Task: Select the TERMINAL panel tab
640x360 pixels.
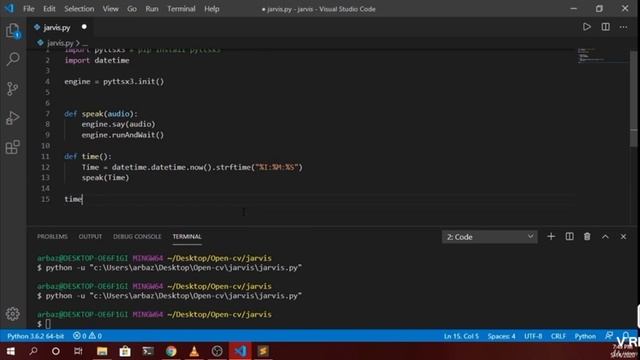Action: [187, 236]
